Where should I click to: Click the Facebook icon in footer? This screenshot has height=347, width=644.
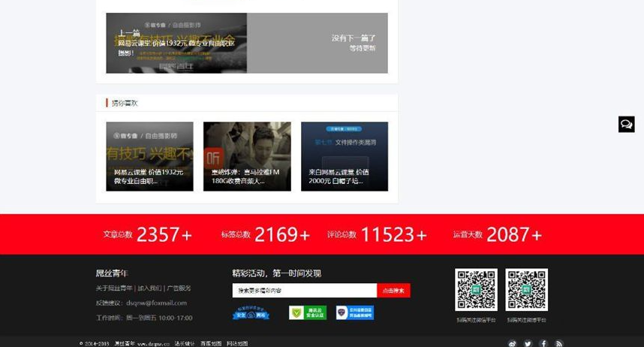543,343
